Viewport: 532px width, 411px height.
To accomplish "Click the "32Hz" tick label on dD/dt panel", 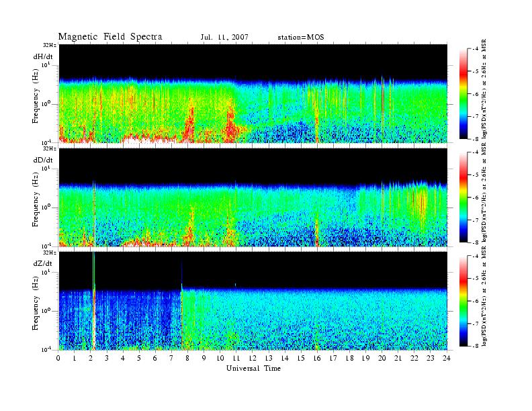I will click(50, 148).
